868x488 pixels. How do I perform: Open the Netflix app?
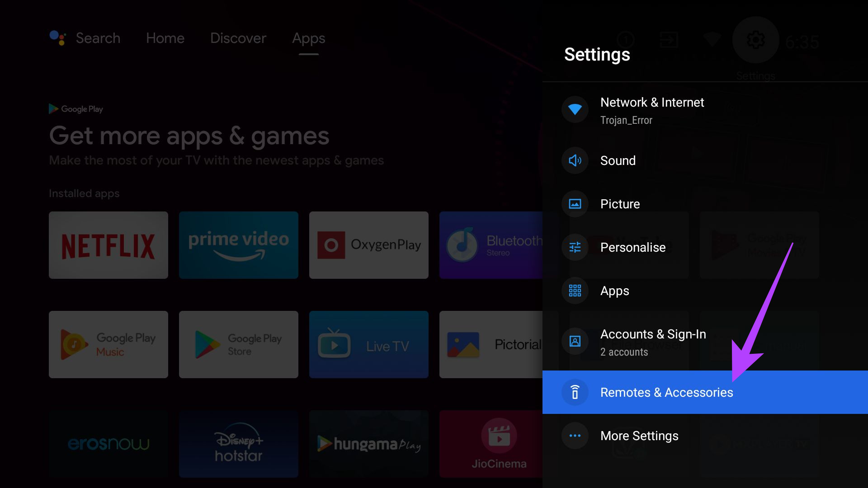[x=110, y=245]
